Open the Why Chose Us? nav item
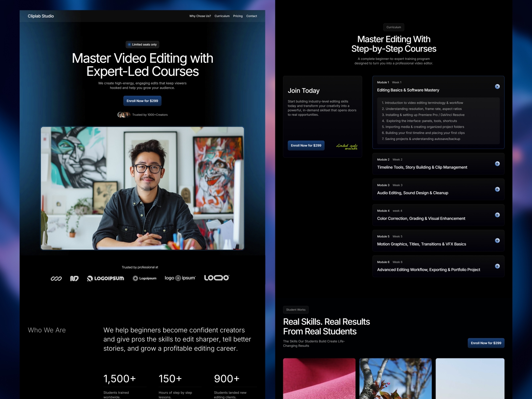 [x=200, y=16]
